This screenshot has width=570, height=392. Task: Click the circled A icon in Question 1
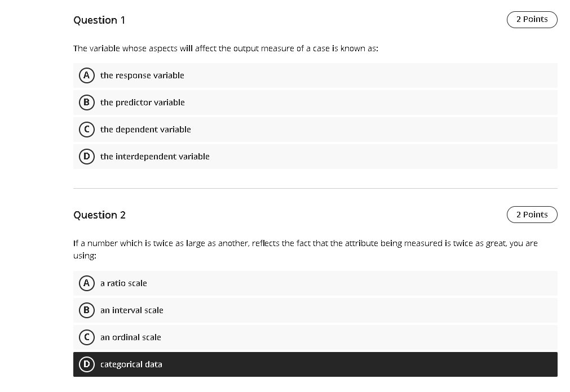coord(86,75)
